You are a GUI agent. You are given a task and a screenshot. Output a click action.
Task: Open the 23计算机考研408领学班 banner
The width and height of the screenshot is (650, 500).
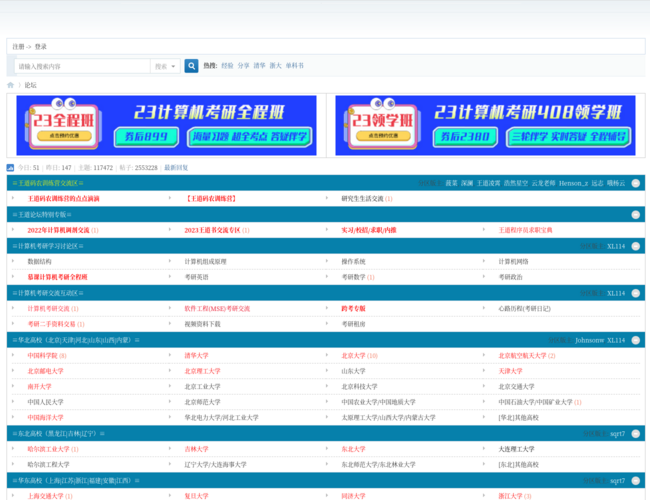(x=484, y=125)
